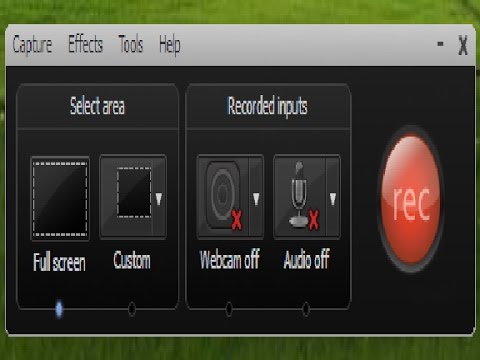The width and height of the screenshot is (480, 360).
Task: Toggle the microphone audio input icon
Action: [x=300, y=197]
